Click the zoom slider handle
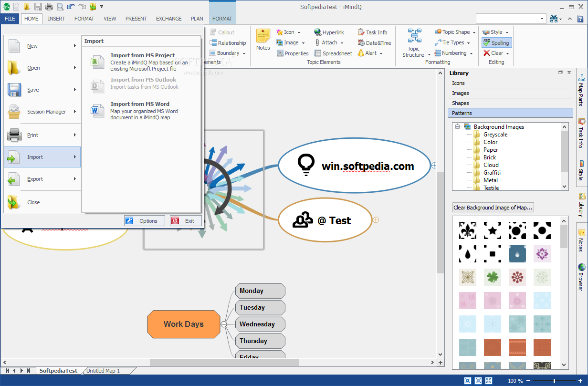588x386 pixels. pyautogui.click(x=554, y=381)
